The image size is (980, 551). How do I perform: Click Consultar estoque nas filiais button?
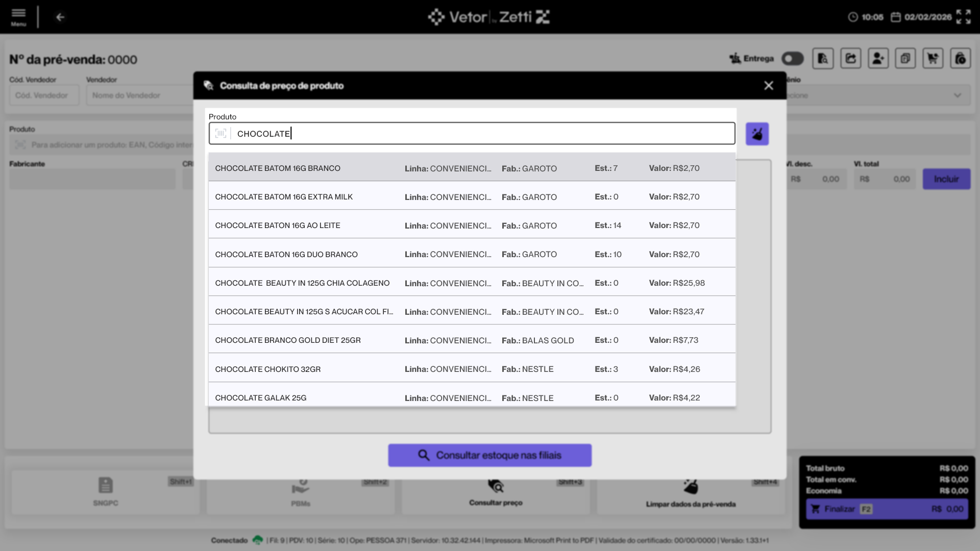[489, 455]
